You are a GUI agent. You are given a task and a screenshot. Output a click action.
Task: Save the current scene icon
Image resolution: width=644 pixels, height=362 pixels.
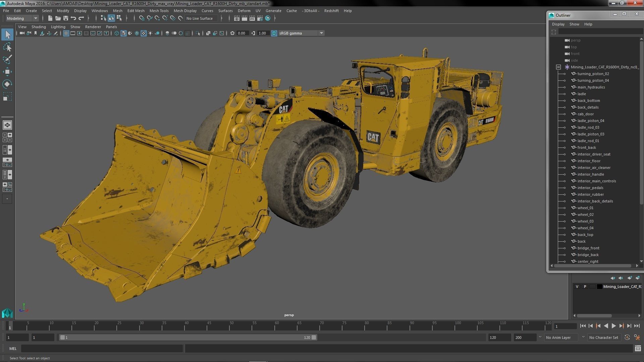(x=66, y=18)
